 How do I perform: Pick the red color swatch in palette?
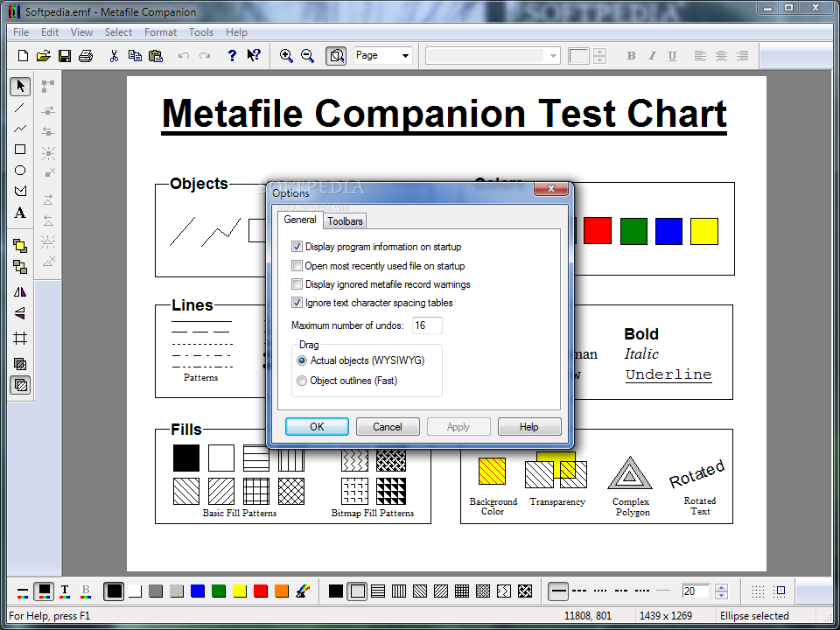(x=261, y=591)
